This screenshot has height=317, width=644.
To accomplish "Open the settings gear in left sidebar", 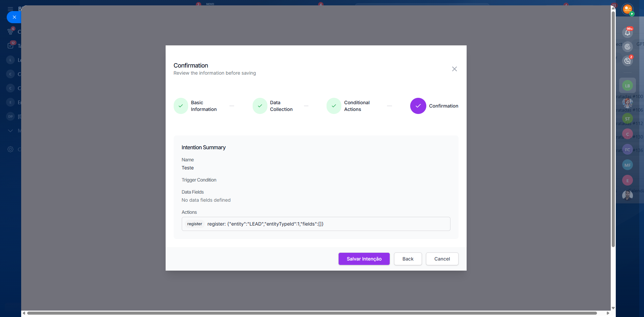I will [x=10, y=149].
